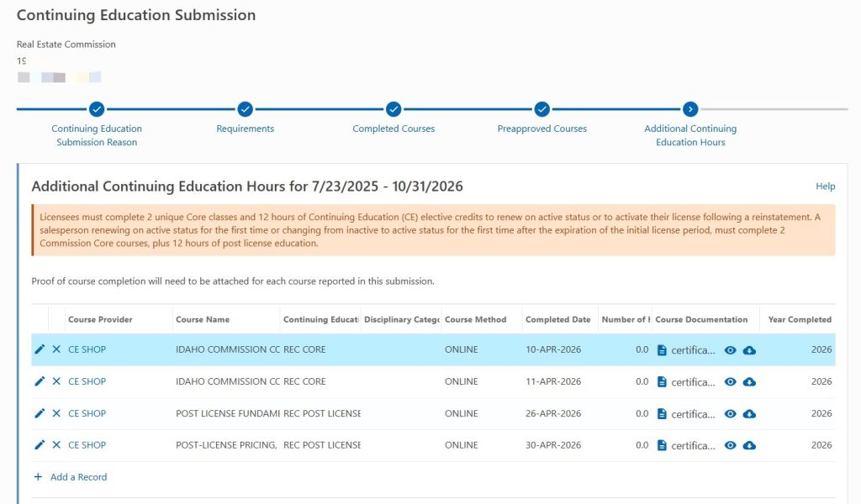Remove the POST-LICENSE PRICING record
861x504 pixels.
56,444
